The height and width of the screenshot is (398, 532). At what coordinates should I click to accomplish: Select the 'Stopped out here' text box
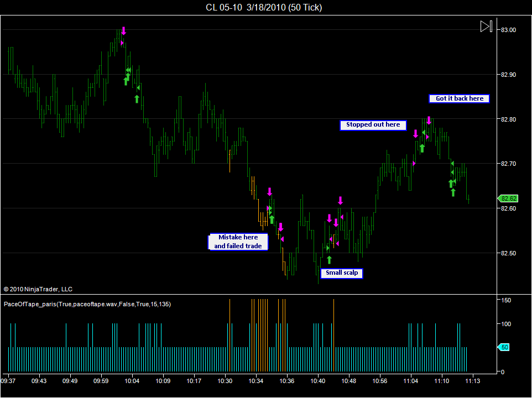[373, 125]
